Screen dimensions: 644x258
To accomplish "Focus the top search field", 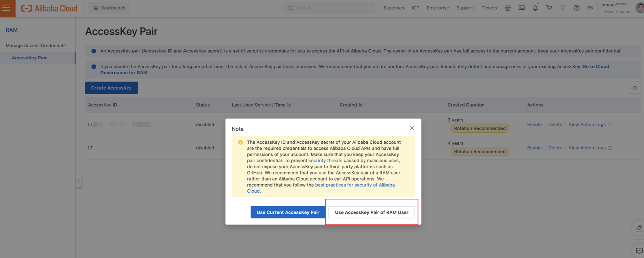I will click(x=329, y=8).
